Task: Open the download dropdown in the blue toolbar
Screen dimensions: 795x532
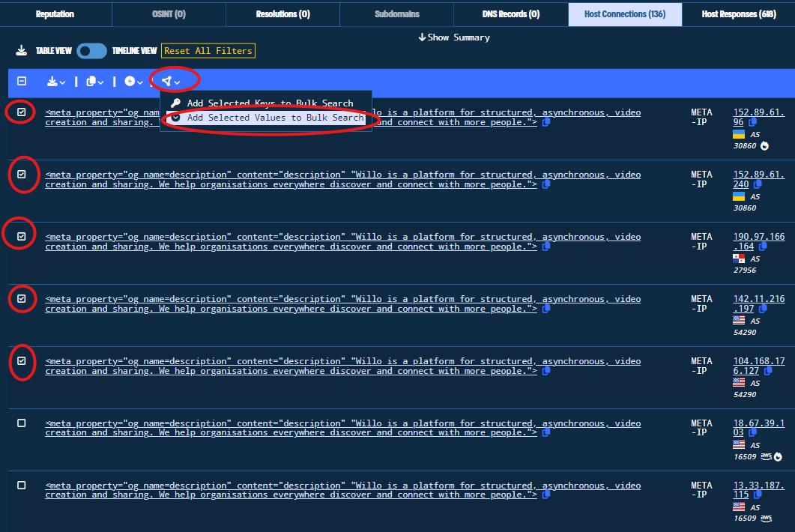Action: click(x=55, y=82)
